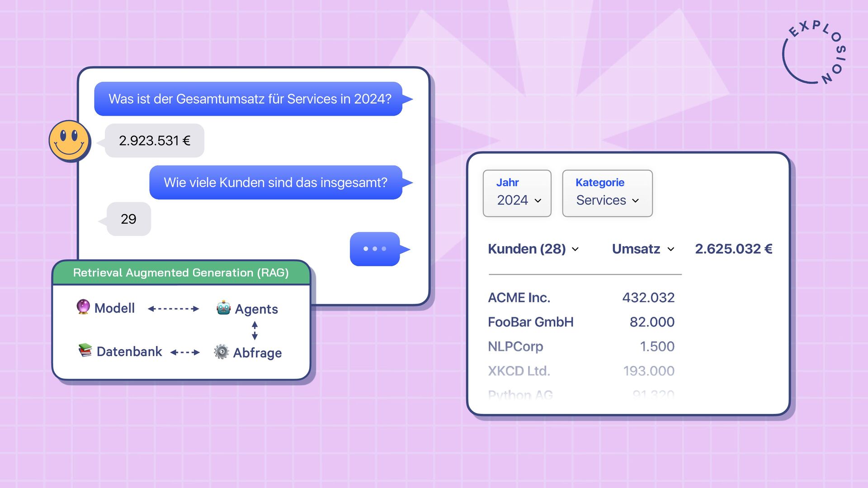Screen dimensions: 868x488
Task: Click the XKCD Ltd. customer entry
Action: click(x=519, y=371)
